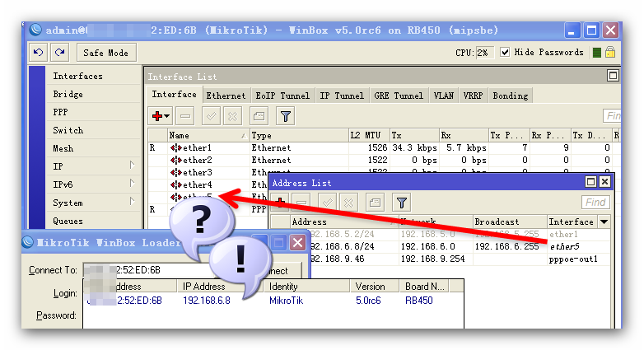Switch to the Interface tab
Viewport: 644px width, 350px height.
coord(174,95)
